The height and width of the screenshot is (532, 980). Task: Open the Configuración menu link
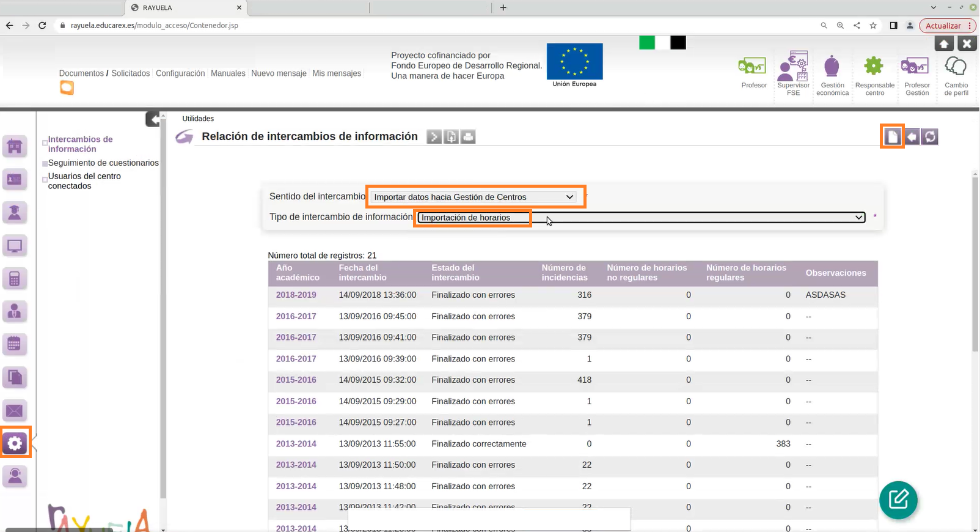click(x=180, y=73)
